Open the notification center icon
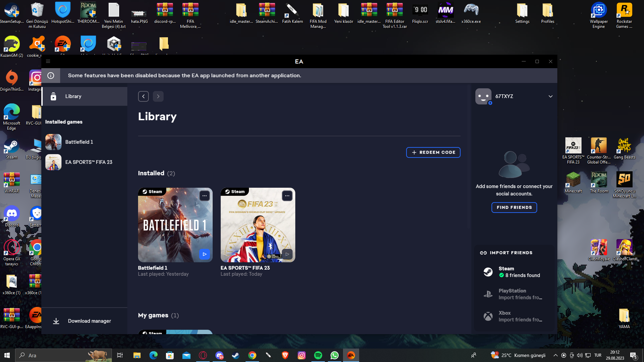The height and width of the screenshot is (362, 644). coord(634,355)
